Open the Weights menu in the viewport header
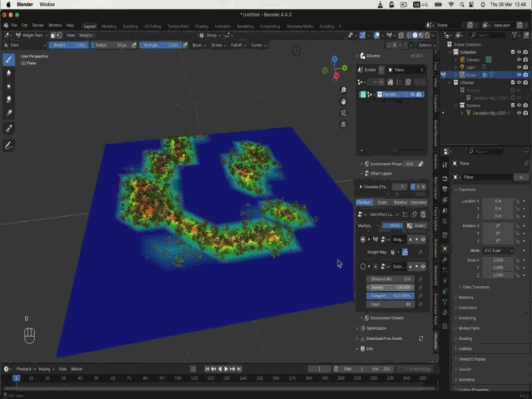The width and height of the screenshot is (532, 399). point(86,35)
